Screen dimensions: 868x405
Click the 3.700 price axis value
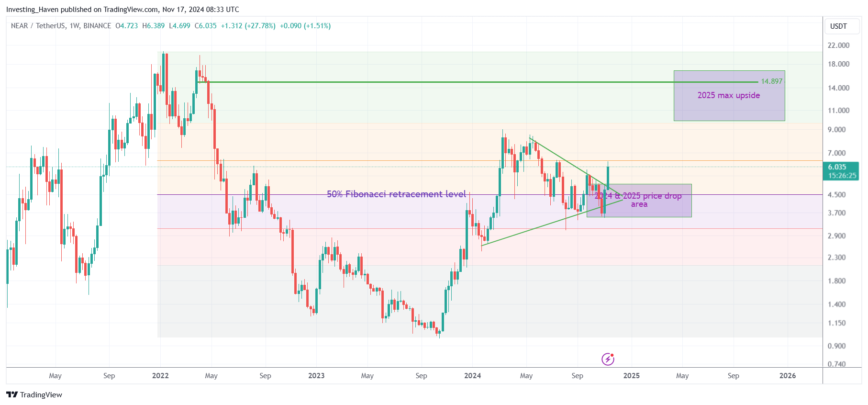837,213
